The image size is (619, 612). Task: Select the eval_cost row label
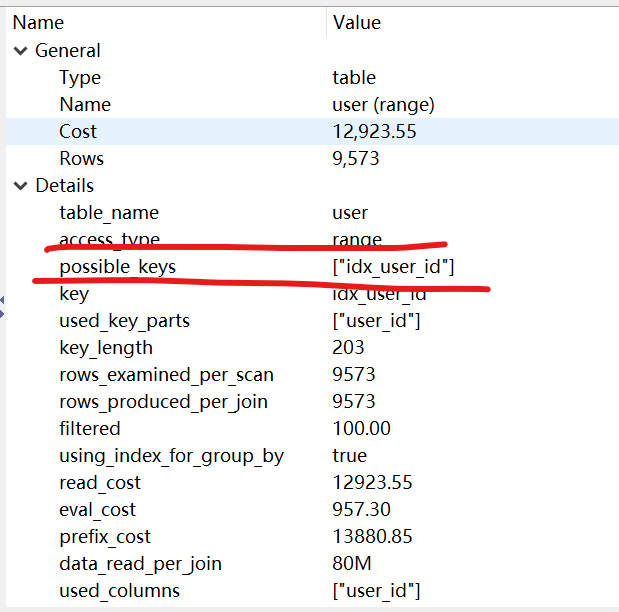click(x=98, y=511)
